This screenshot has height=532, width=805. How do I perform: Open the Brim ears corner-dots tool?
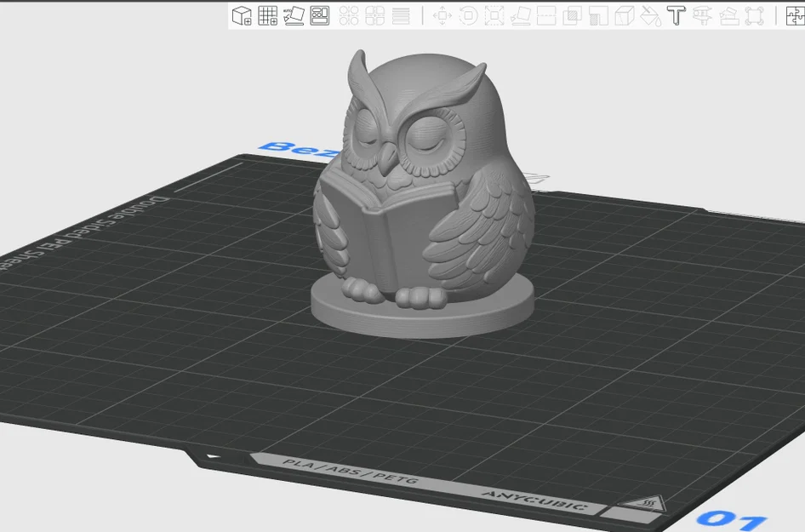pos(755,15)
